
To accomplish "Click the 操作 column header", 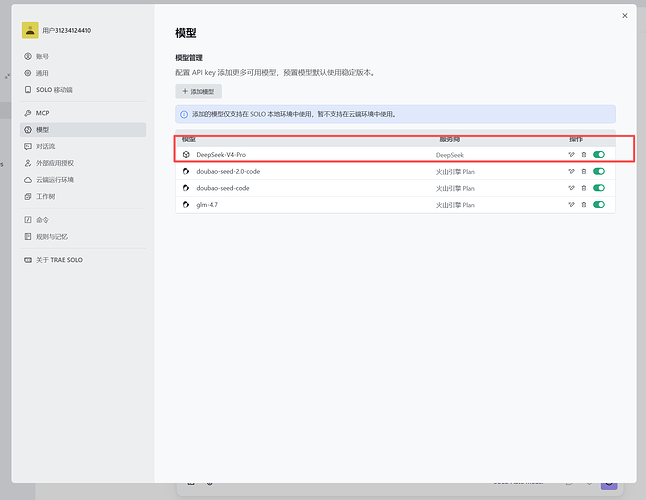I will [576, 139].
